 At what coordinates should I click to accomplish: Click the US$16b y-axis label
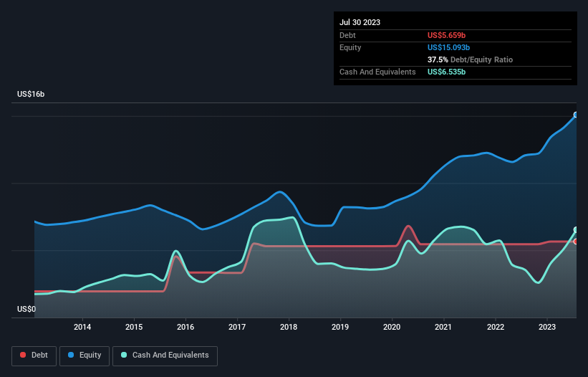[x=31, y=94]
